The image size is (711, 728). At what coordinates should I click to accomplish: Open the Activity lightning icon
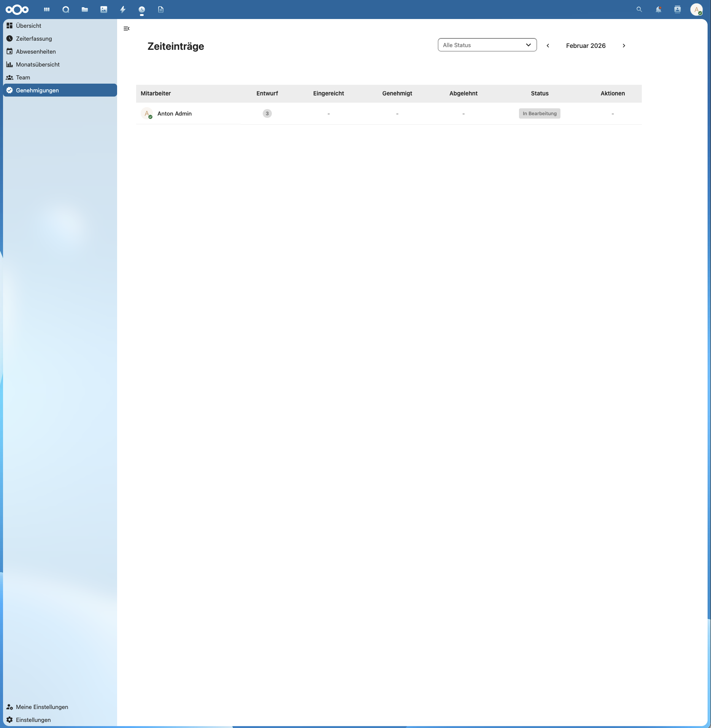pyautogui.click(x=122, y=9)
